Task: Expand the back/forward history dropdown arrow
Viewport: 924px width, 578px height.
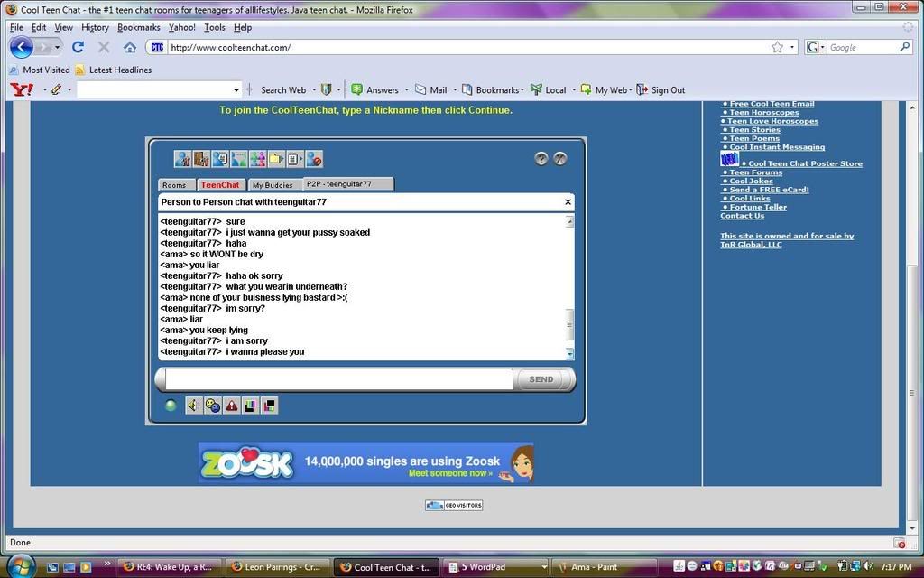Action: 58,47
